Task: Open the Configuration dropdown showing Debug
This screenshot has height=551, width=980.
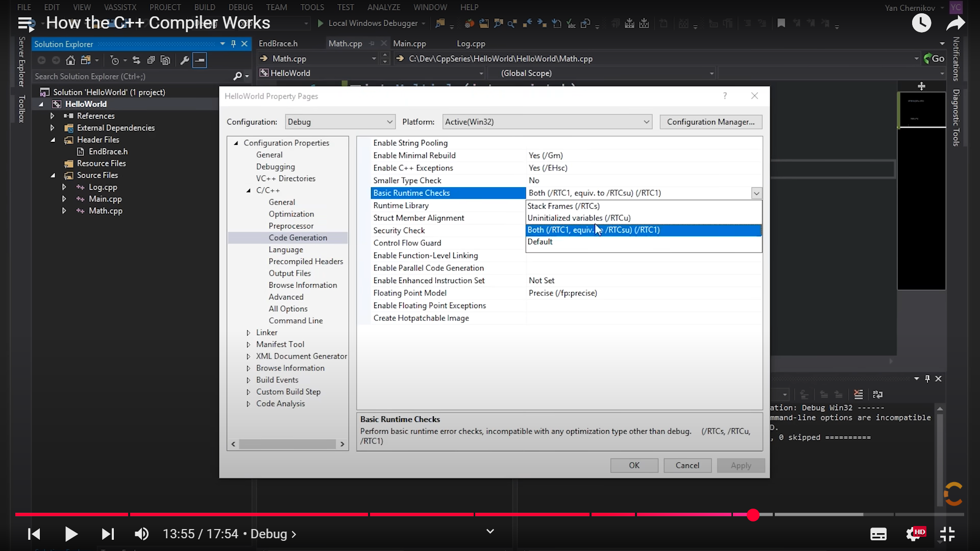Action: pos(340,122)
